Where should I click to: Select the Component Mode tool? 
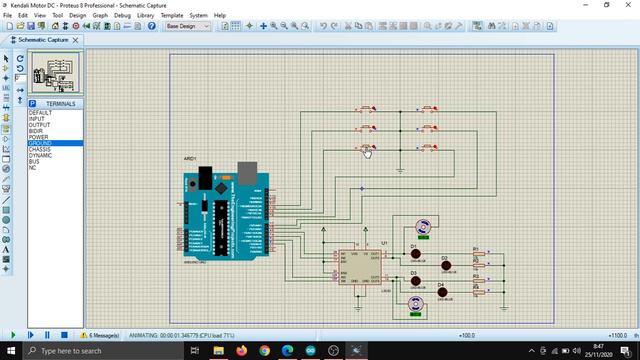(6, 68)
